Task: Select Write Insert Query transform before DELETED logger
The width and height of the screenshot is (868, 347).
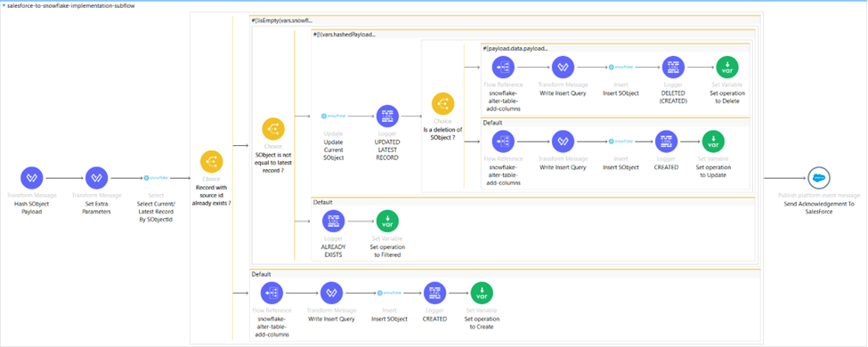Action: pyautogui.click(x=563, y=67)
